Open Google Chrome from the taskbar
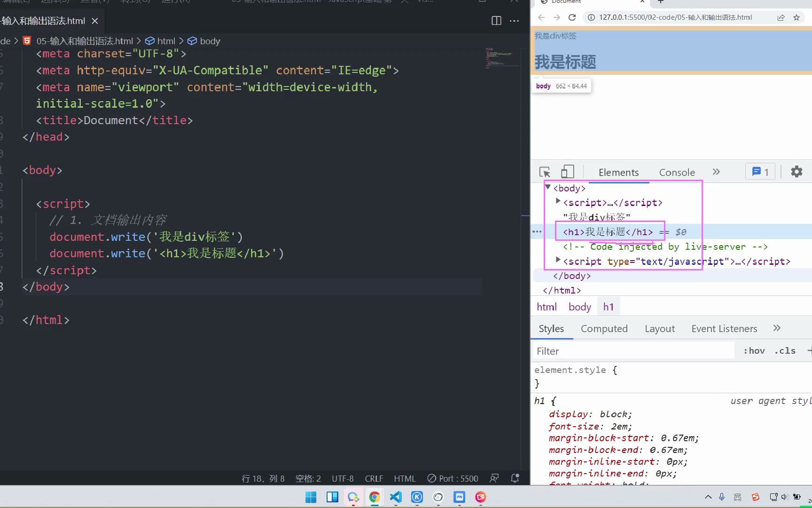The image size is (812, 508). tap(375, 497)
